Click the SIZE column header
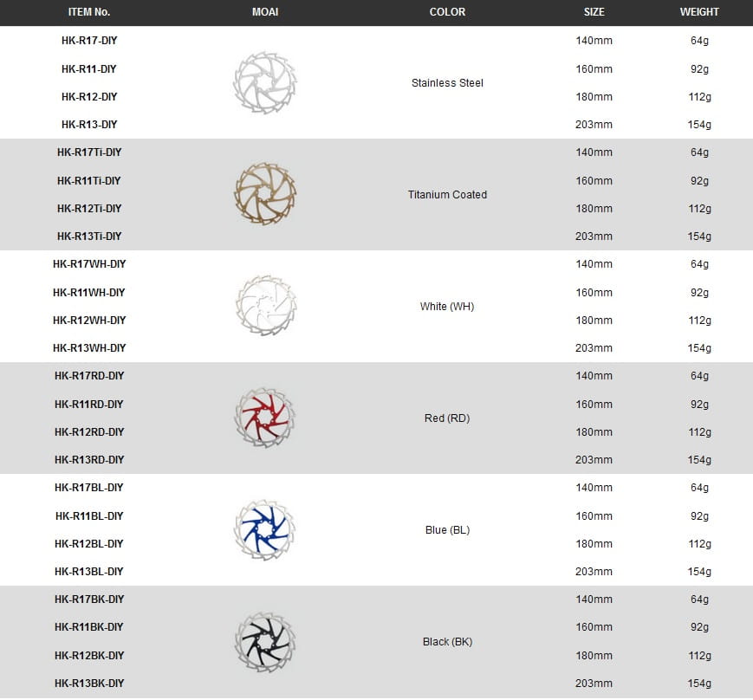The height and width of the screenshot is (700, 753). [x=594, y=12]
